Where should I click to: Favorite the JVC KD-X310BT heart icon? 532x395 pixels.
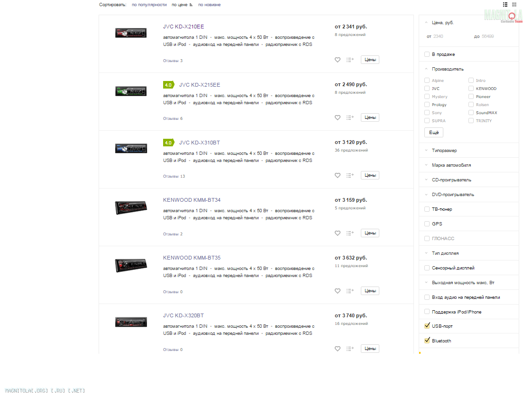click(338, 175)
